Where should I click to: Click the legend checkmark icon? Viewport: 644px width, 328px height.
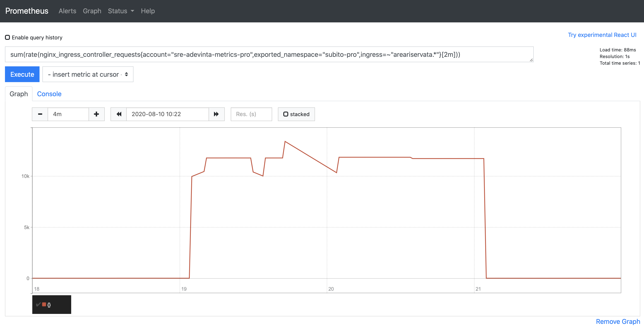[38, 304]
